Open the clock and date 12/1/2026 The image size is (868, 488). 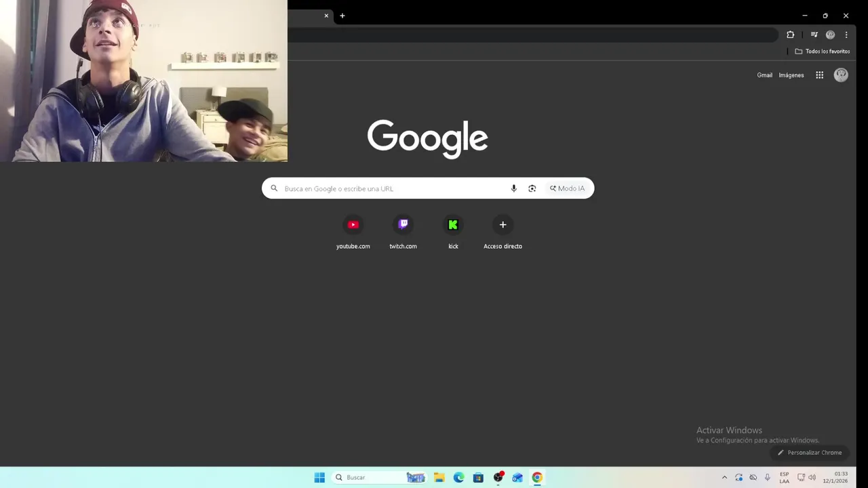tap(835, 477)
